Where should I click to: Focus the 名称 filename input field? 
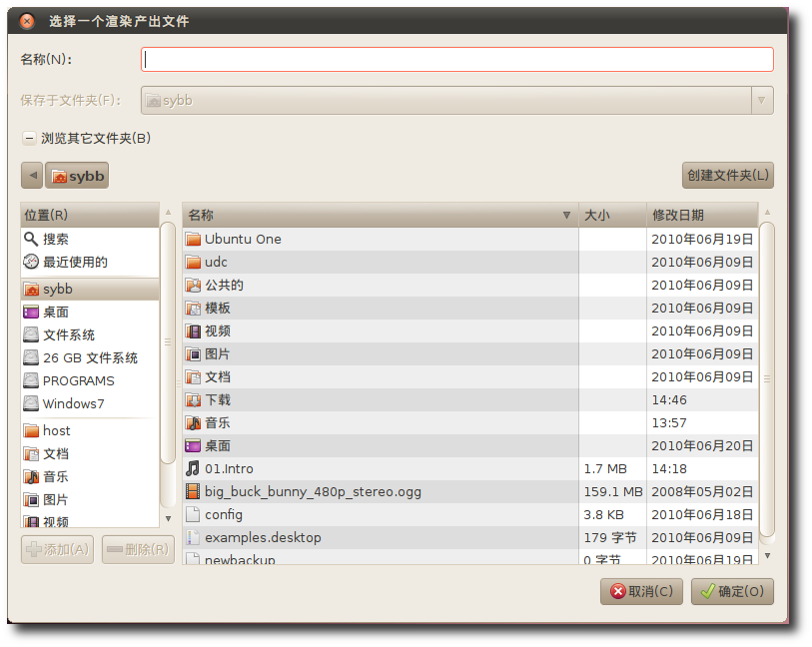[457, 60]
